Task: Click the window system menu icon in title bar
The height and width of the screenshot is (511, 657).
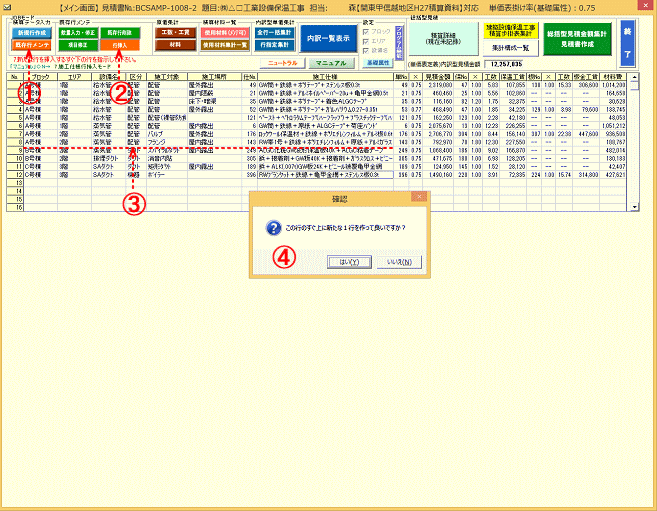Action: [x=8, y=8]
